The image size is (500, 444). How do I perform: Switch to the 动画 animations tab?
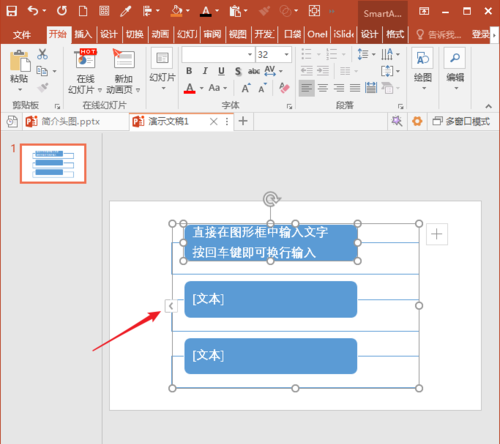160,34
